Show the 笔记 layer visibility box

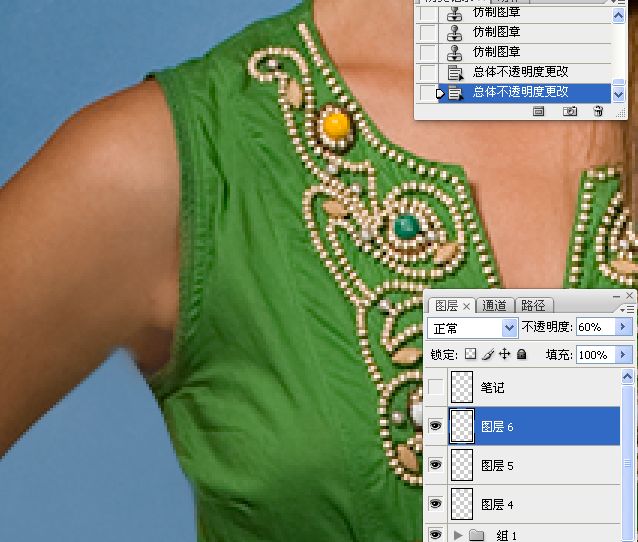pos(435,387)
